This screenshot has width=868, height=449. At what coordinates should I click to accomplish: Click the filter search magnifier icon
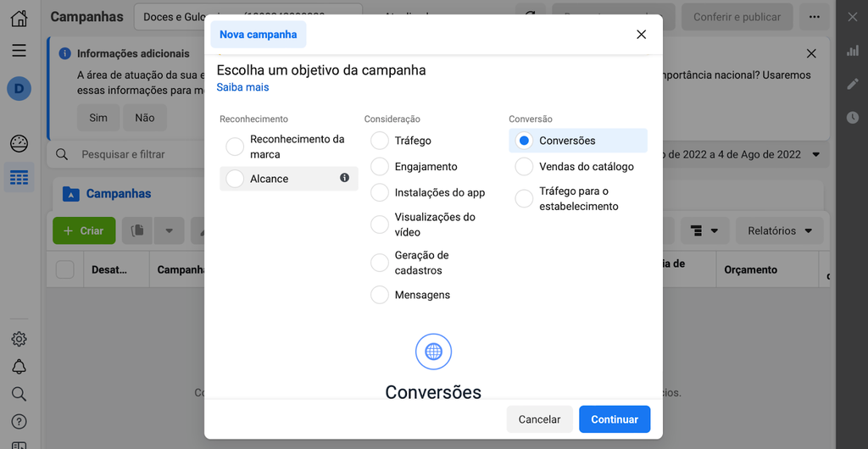(x=62, y=154)
